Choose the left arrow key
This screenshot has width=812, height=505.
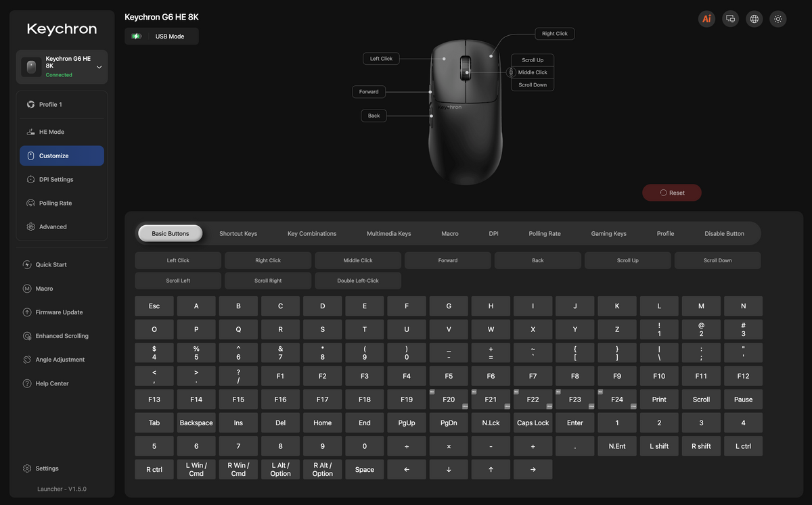pos(407,470)
